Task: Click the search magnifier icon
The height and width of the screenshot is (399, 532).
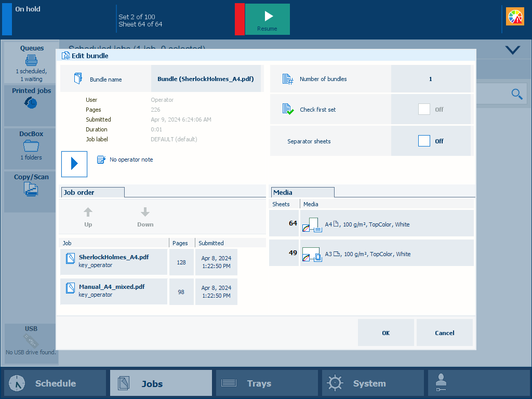Action: coord(516,94)
